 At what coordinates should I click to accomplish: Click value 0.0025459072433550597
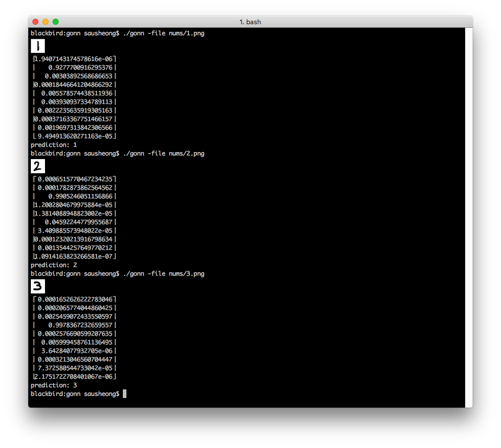tap(75, 317)
